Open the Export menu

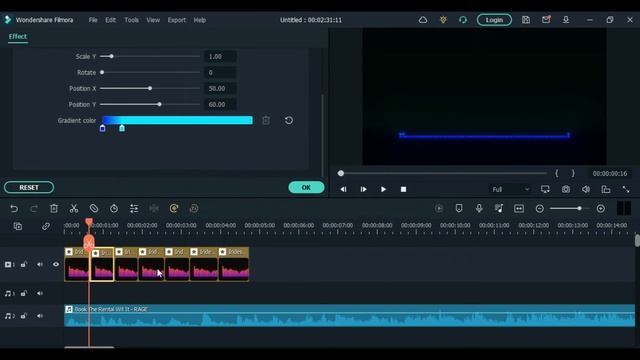coord(177,20)
